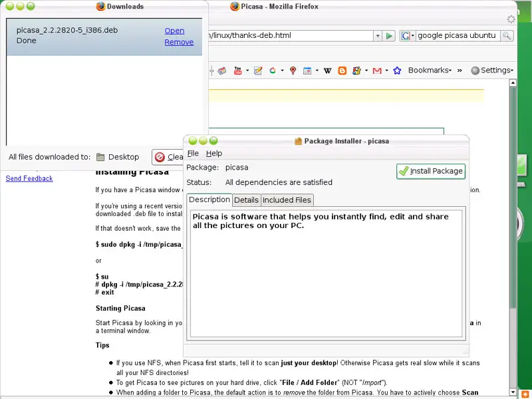Select the picasa_2.2.2820-5_i386.deb download entry
532x399 pixels.
coord(104,37)
